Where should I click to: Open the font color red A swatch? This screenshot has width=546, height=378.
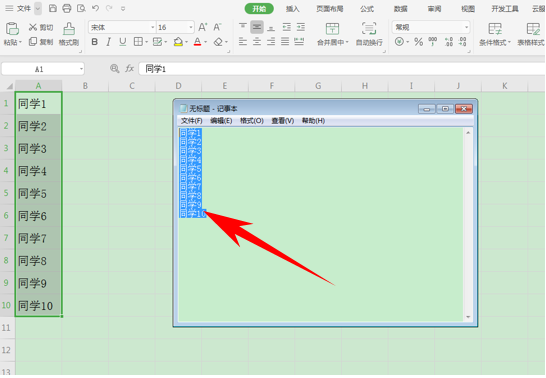pos(197,42)
